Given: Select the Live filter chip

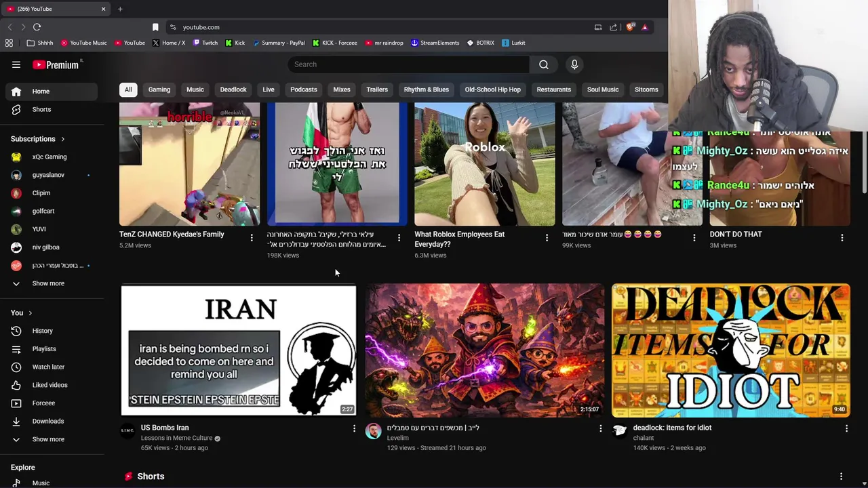Looking at the screenshot, I should pos(269,89).
